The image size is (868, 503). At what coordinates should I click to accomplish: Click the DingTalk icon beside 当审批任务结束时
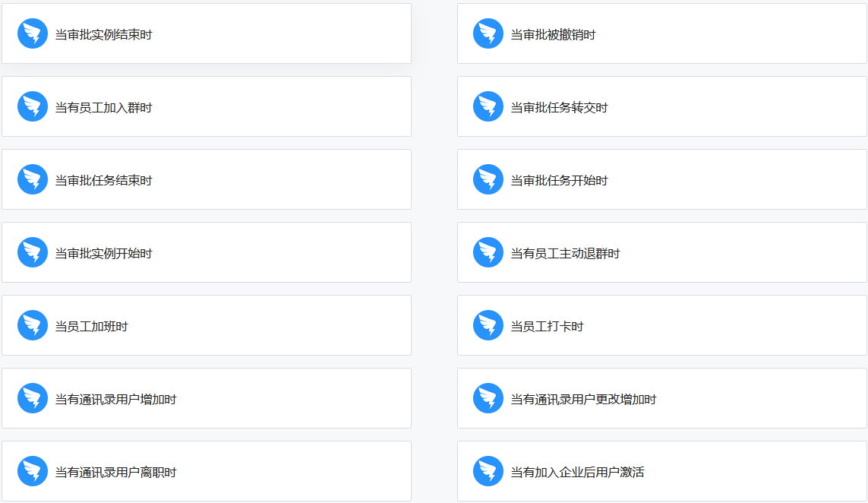point(33,179)
